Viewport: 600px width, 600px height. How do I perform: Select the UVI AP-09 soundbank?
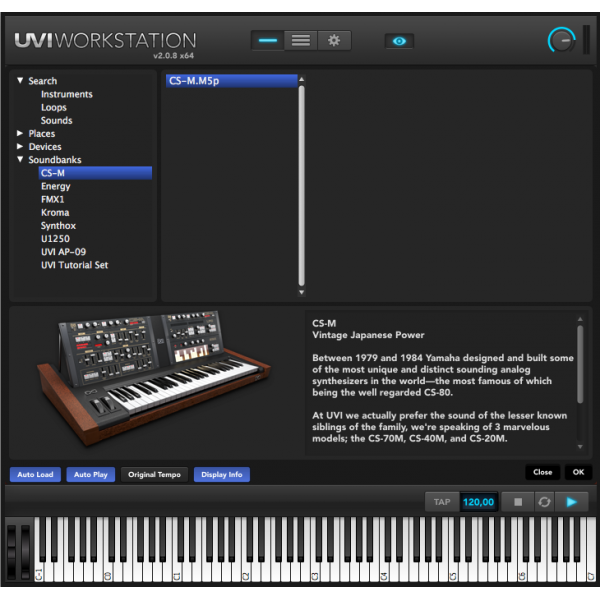(63, 252)
